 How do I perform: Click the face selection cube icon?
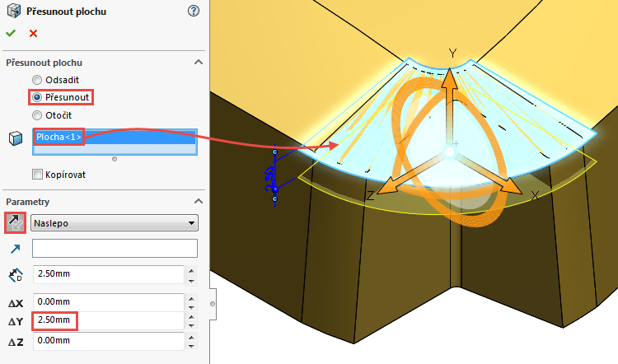point(16,138)
